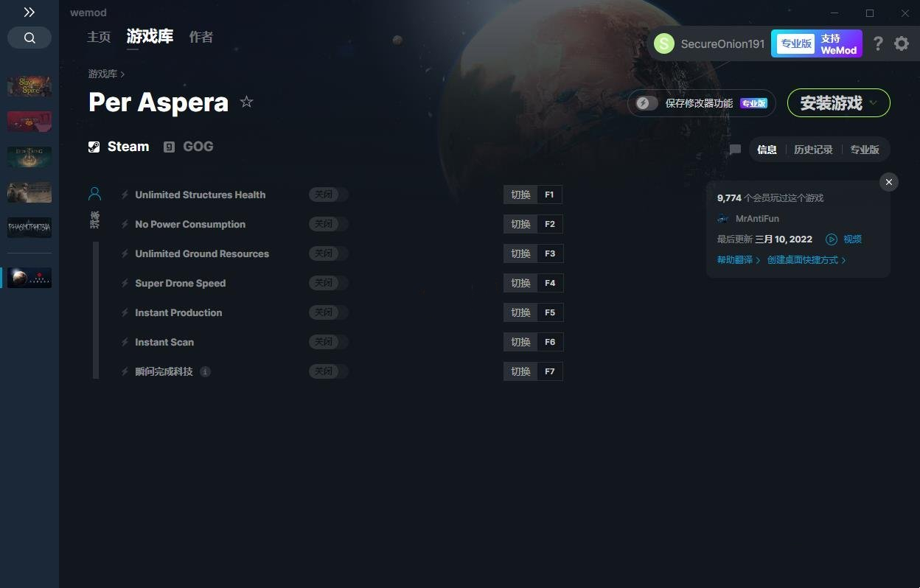Click the Instant Production label
This screenshot has height=588, width=920.
(178, 312)
